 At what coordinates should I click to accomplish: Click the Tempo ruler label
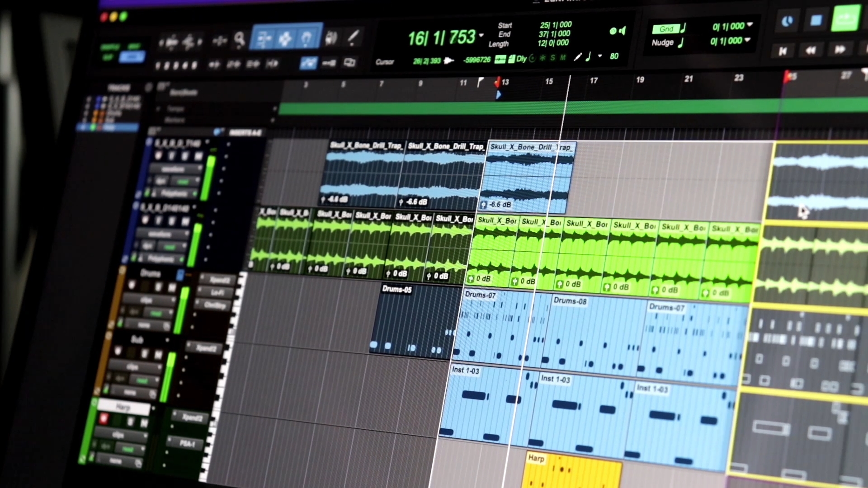pos(176,108)
